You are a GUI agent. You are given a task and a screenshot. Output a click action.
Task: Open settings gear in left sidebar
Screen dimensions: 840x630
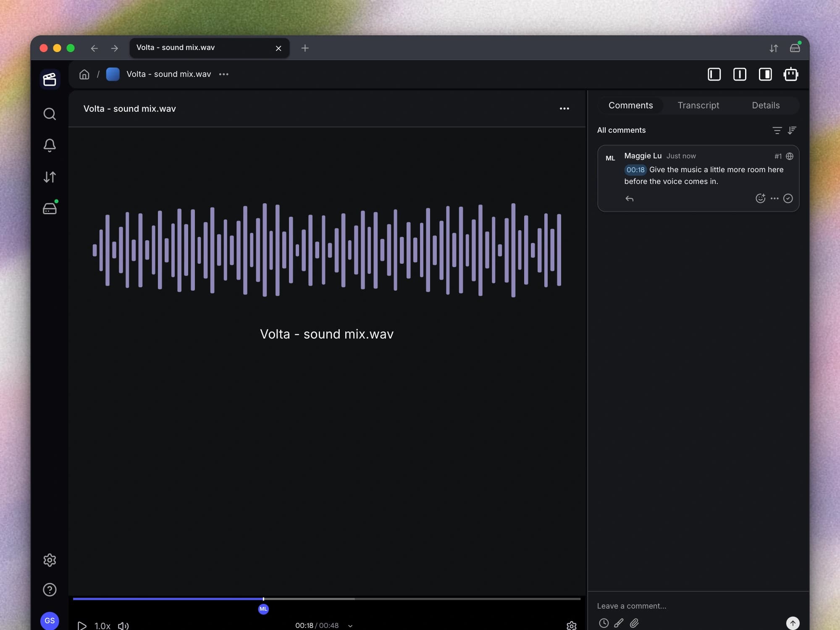[50, 560]
